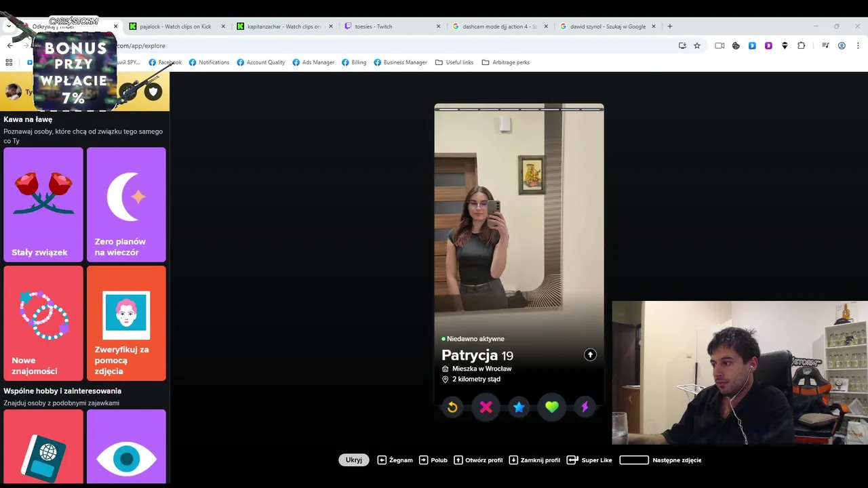Image resolution: width=868 pixels, height=488 pixels.
Task: Click the purple lightning Boost button
Action: pos(585,407)
